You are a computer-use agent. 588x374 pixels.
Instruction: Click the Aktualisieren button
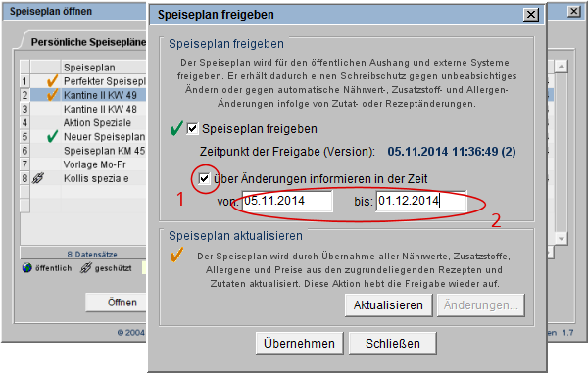point(388,305)
